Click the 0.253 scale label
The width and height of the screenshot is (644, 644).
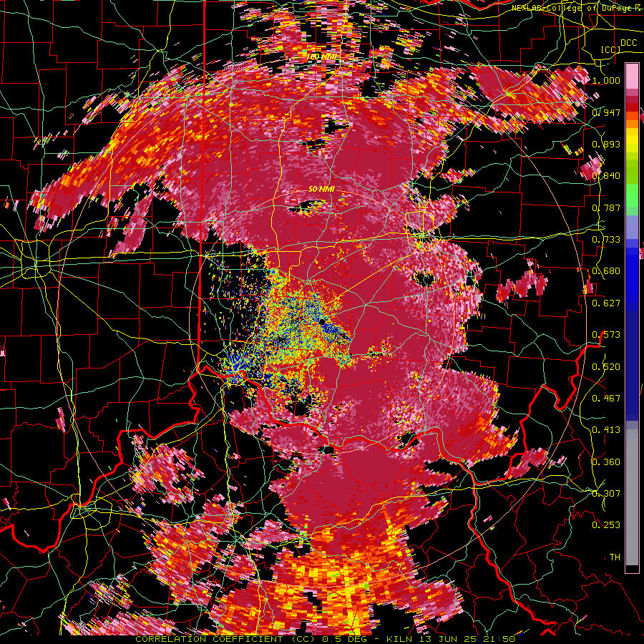click(x=606, y=525)
